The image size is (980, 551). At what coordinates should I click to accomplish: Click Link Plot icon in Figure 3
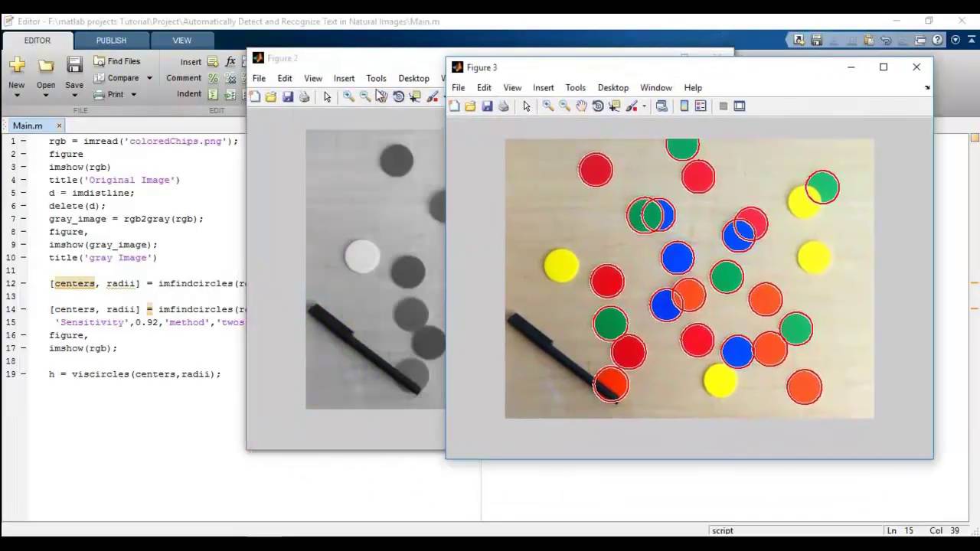[661, 106]
